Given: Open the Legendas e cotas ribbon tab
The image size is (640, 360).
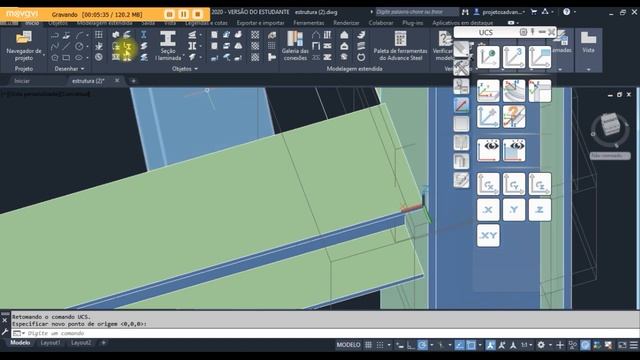Looking at the screenshot, I should point(206,23).
